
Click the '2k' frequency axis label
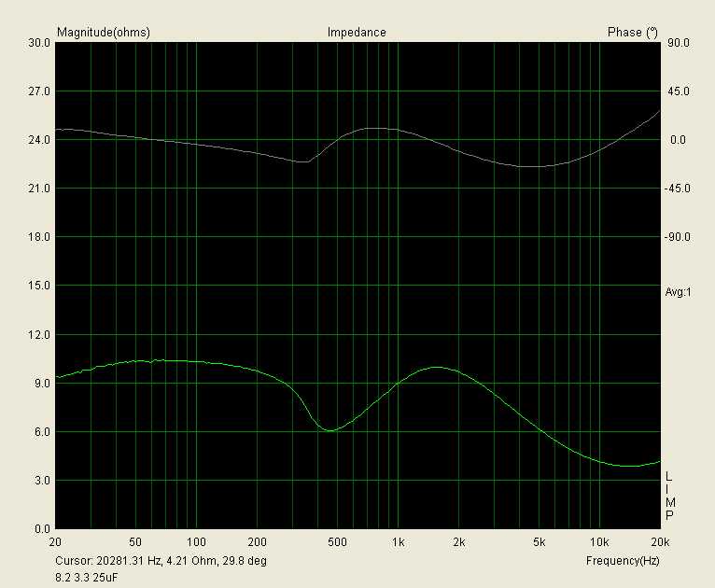459,542
